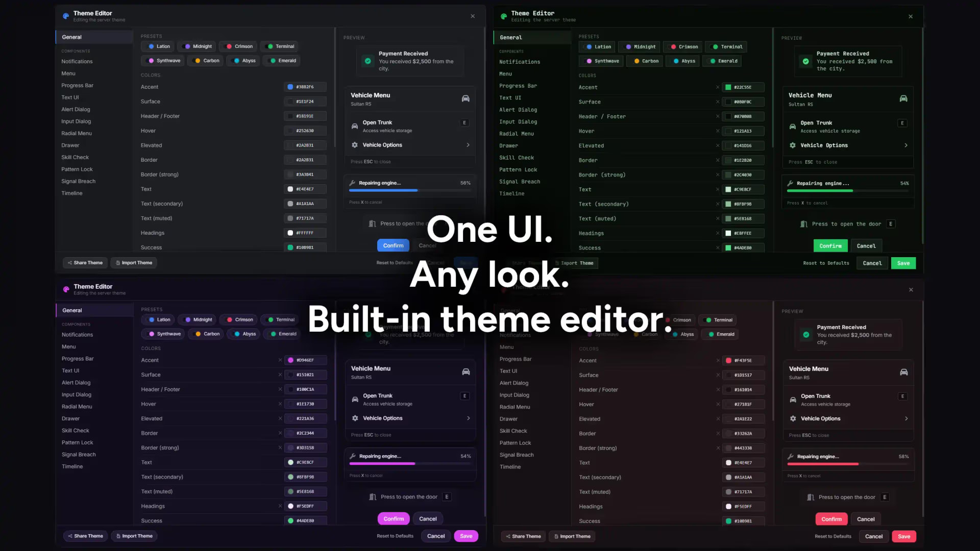Click Surface hex field #1E1F24 in blue editor
980x551 pixels.
coord(305,102)
